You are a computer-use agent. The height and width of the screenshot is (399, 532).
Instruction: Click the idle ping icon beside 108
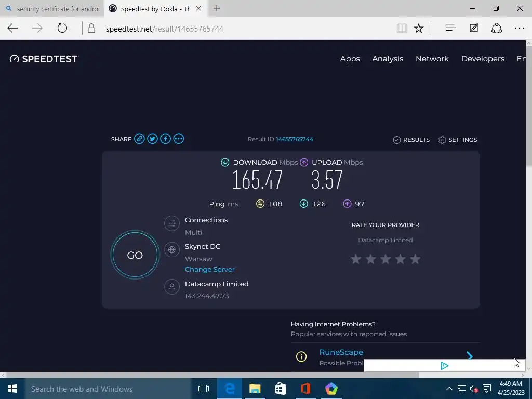click(260, 204)
